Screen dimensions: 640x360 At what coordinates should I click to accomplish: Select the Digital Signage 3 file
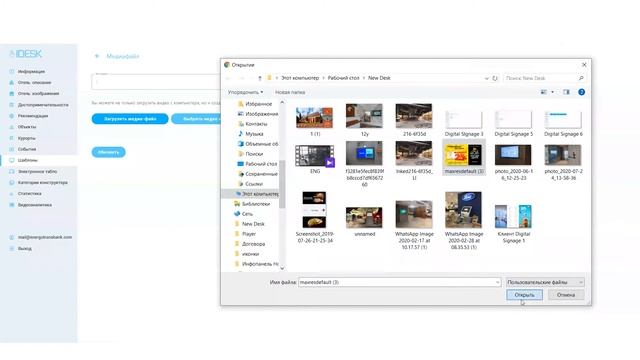pyautogui.click(x=464, y=123)
